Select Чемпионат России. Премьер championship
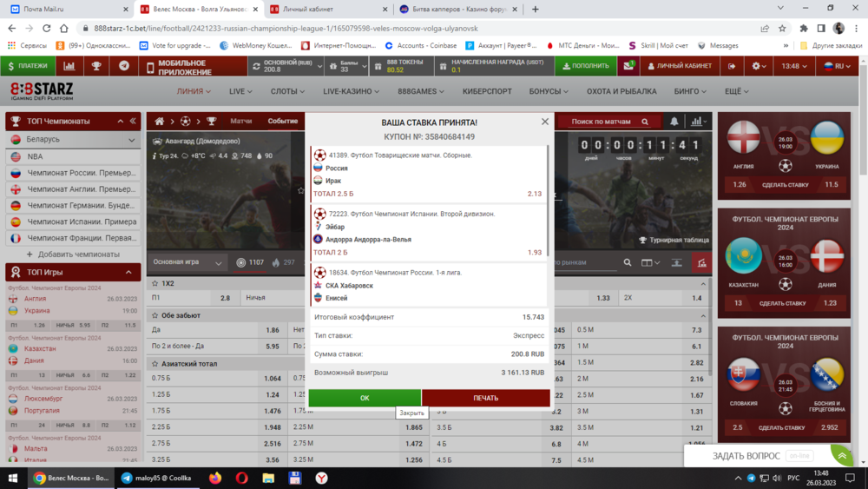 (x=73, y=173)
